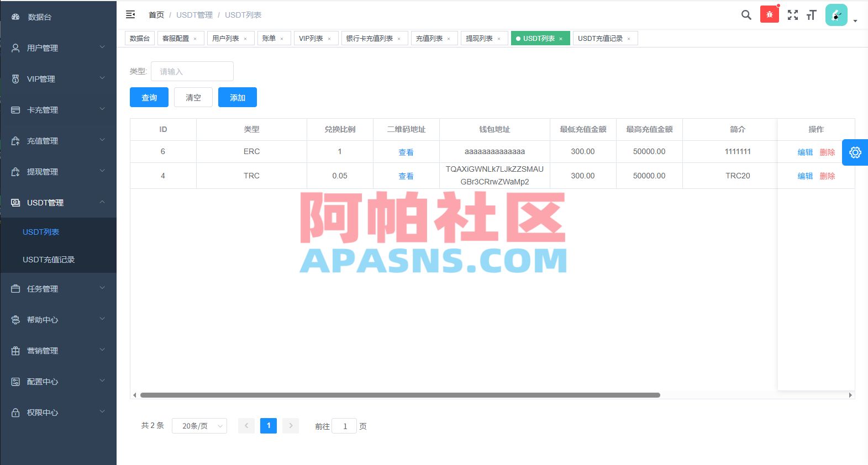Close the 银行卡充值列表 tab
Screen dimensions: 868x465
click(399, 39)
